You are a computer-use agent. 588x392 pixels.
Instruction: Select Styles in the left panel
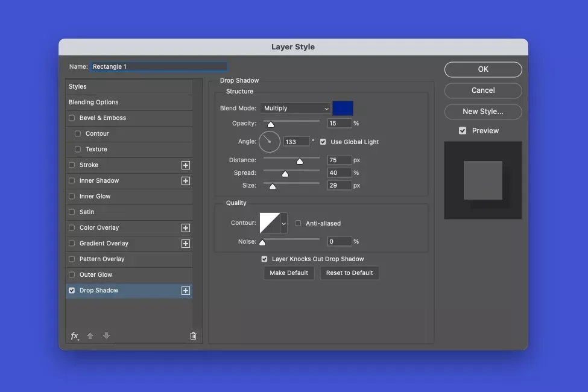78,87
